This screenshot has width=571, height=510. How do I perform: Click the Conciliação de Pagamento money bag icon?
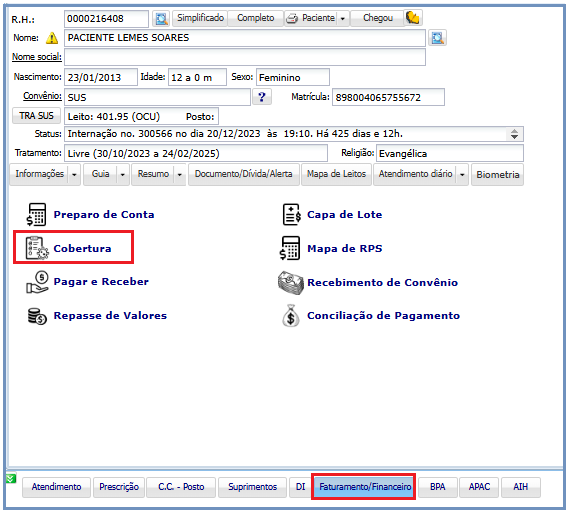pyautogui.click(x=291, y=315)
